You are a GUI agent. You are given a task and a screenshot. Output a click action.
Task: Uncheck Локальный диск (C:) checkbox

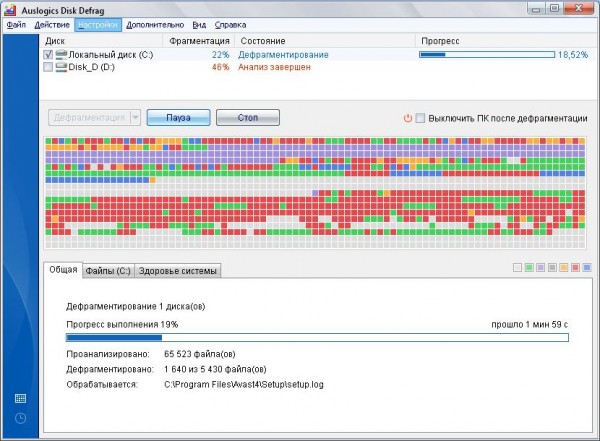(x=48, y=55)
